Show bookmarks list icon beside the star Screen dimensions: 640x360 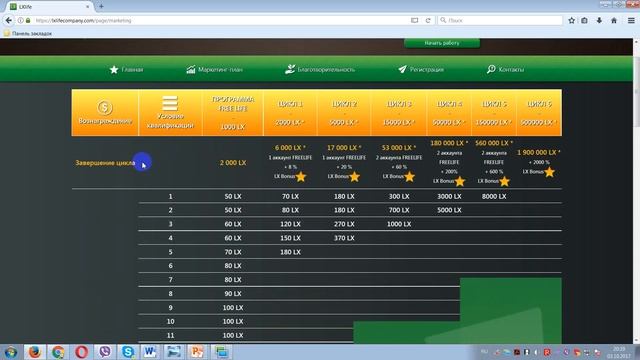[584, 20]
